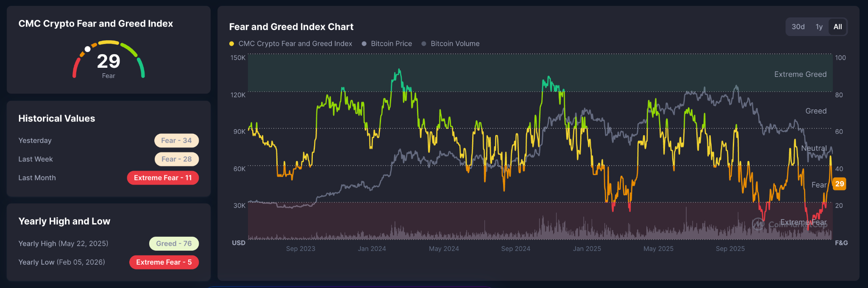Toggle Bitcoin Price series legend

(387, 44)
